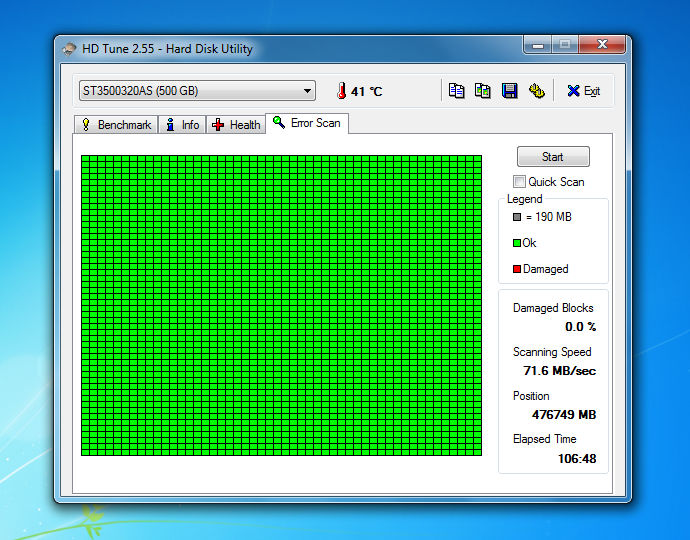Click the Scanning Speed label
This screenshot has height=540, width=690.
[552, 352]
